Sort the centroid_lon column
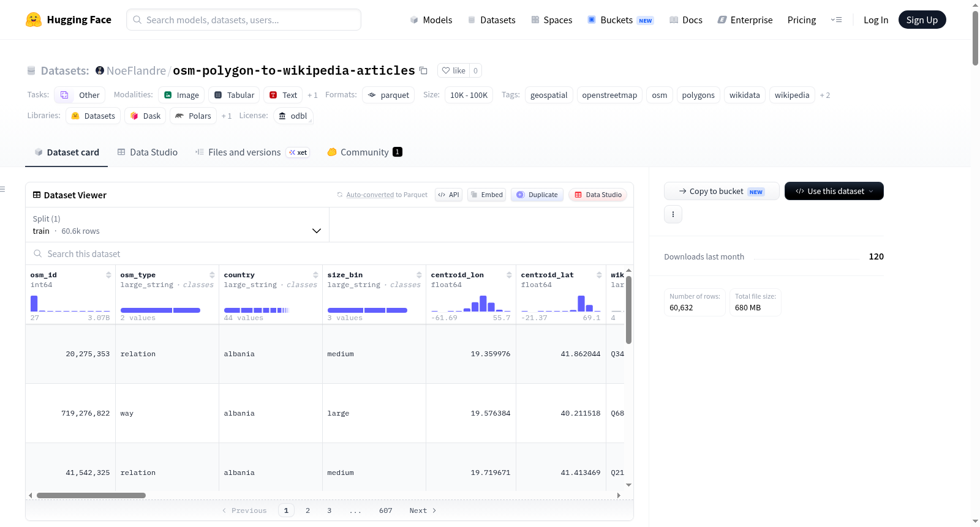This screenshot has width=980, height=527. tap(509, 275)
